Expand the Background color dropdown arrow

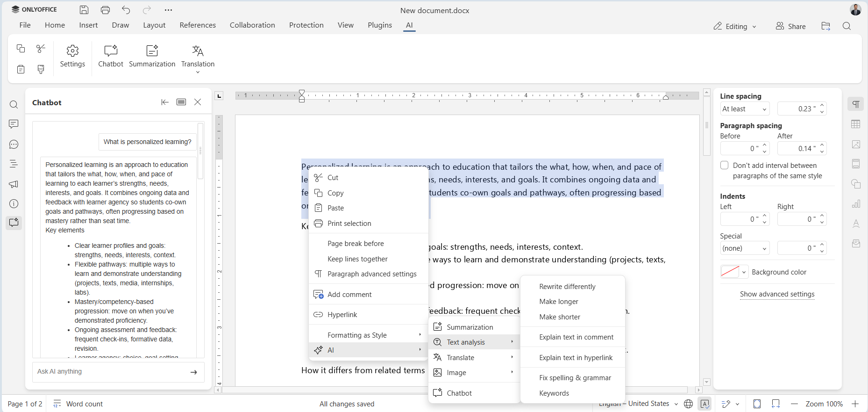coord(744,272)
